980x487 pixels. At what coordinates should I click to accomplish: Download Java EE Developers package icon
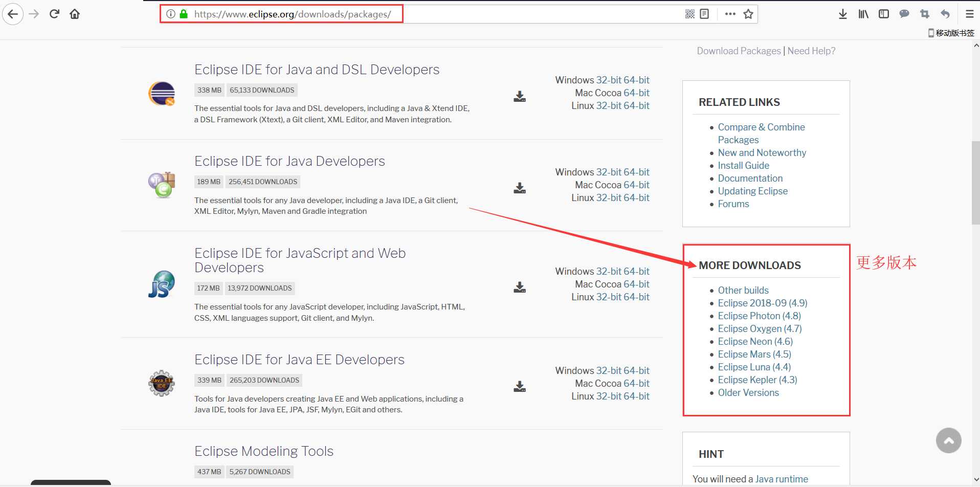click(520, 386)
